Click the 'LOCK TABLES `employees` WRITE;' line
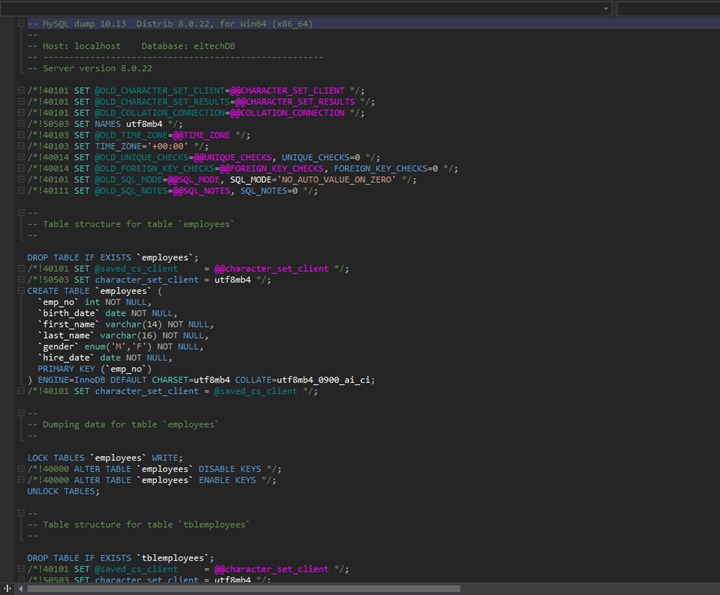The width and height of the screenshot is (720, 595). point(105,458)
